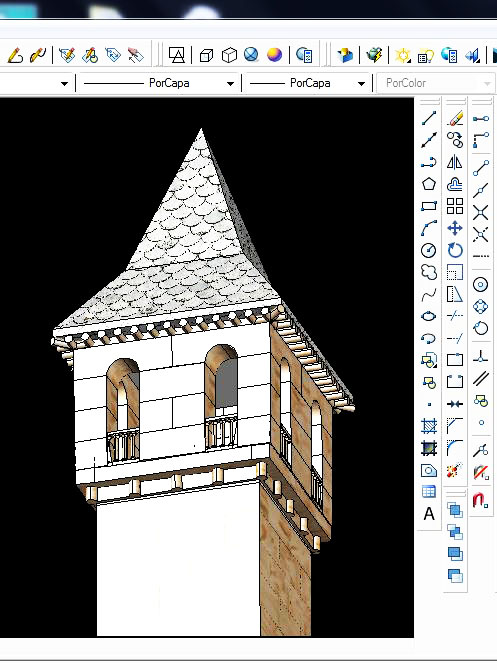Viewport: 497px width, 670px height.
Task: Select the Erase tool
Action: [x=455, y=118]
